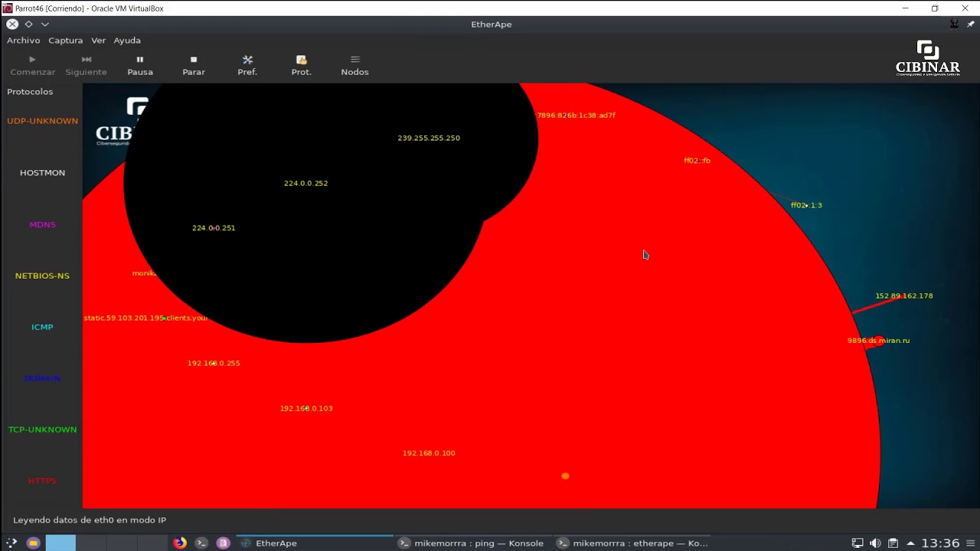Click the node ff02::fb
The width and height of the screenshot is (980, 551).
(697, 161)
